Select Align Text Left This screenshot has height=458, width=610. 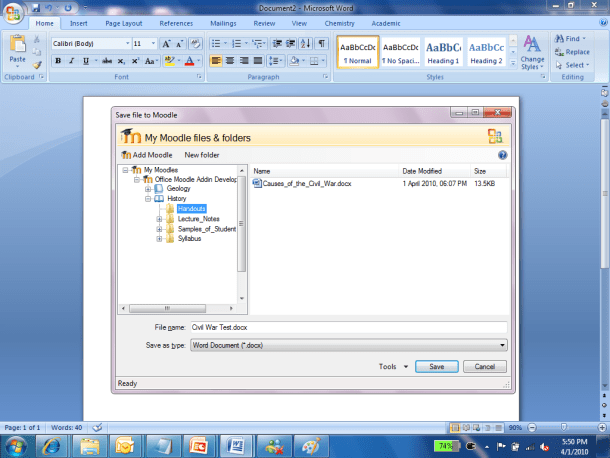216,61
